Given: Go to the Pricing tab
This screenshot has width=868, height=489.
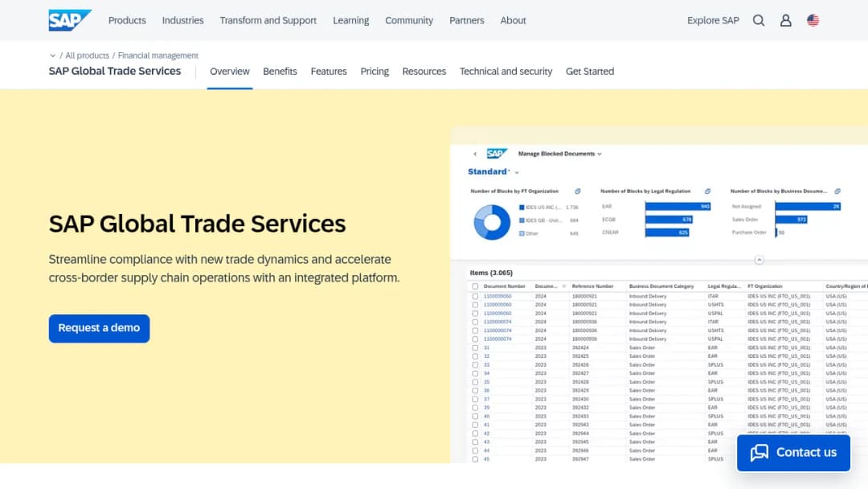Looking at the screenshot, I should click(x=375, y=72).
